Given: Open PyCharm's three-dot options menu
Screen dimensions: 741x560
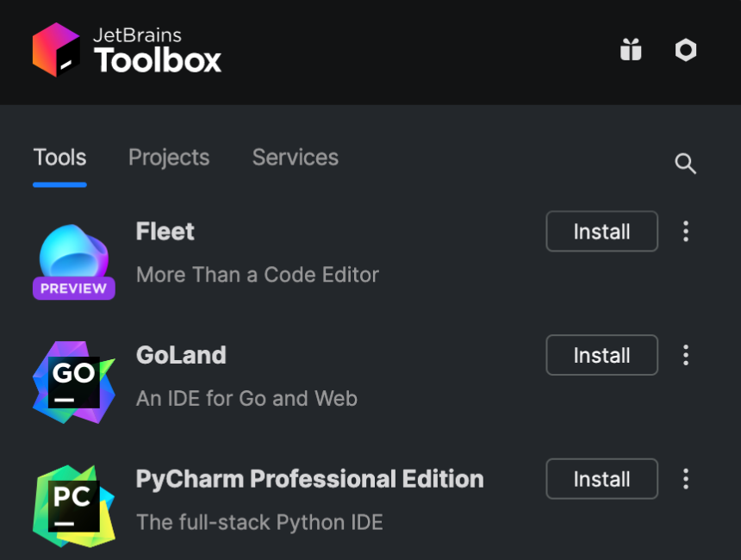Looking at the screenshot, I should click(x=686, y=479).
